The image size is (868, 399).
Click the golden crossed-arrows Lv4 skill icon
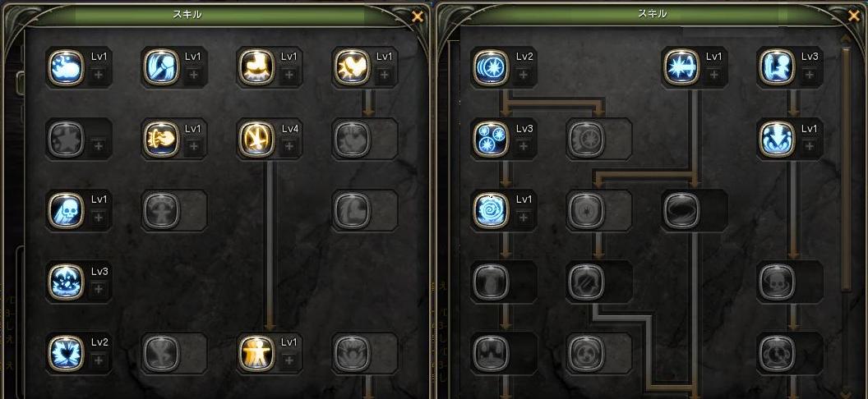point(256,139)
